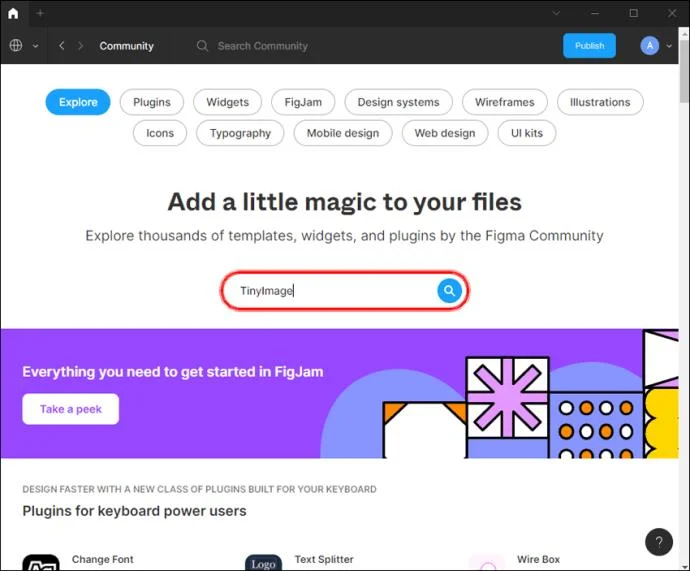Viewport: 690px width, 571px height.
Task: Switch to Design systems category
Action: pyautogui.click(x=398, y=102)
